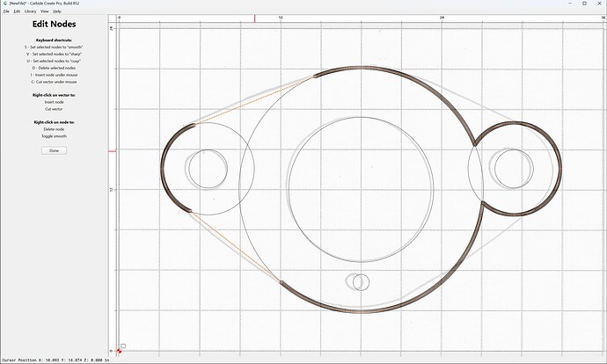Open the Library menu
The image size is (607, 364).
(x=30, y=11)
